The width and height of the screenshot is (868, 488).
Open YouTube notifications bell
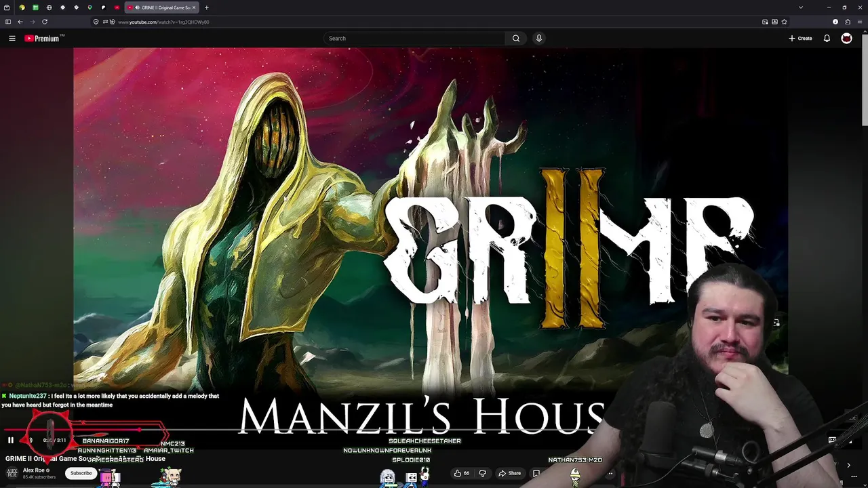(x=827, y=39)
